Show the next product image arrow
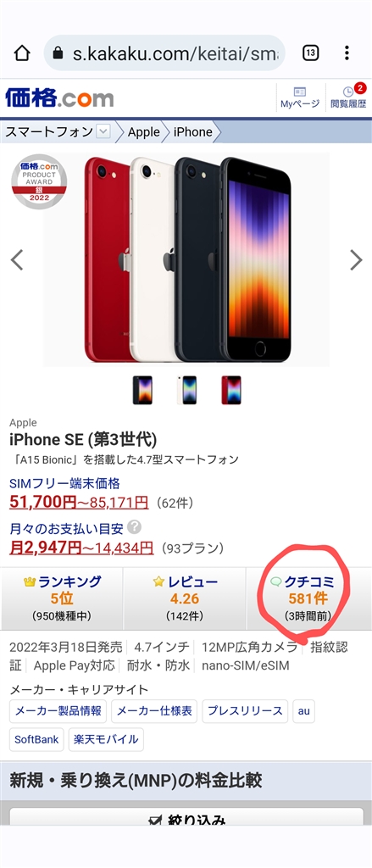The image size is (372, 868). (356, 259)
